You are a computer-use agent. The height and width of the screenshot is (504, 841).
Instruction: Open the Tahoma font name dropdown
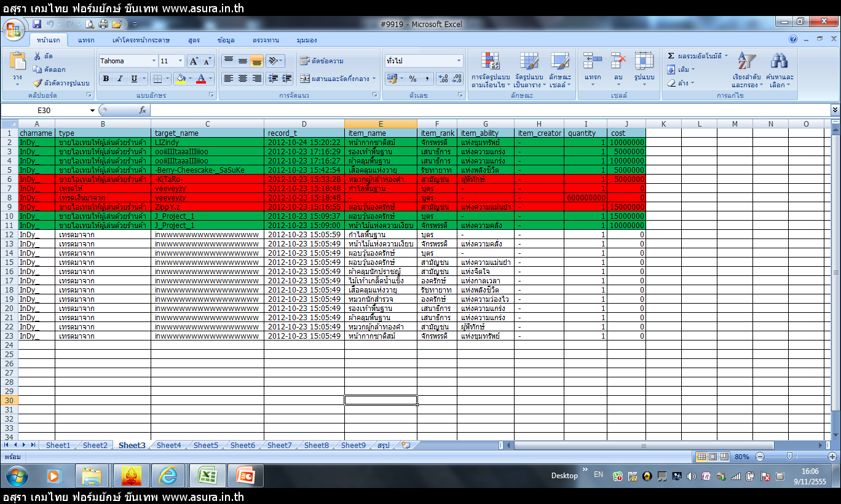click(154, 61)
